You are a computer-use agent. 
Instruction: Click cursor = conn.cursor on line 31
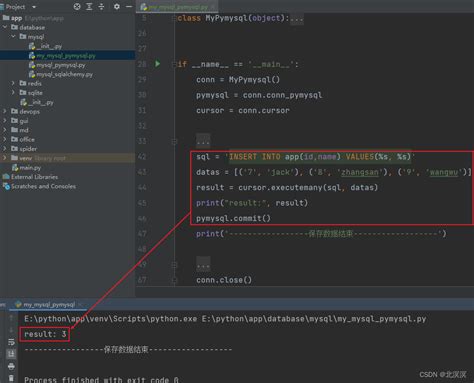(243, 110)
